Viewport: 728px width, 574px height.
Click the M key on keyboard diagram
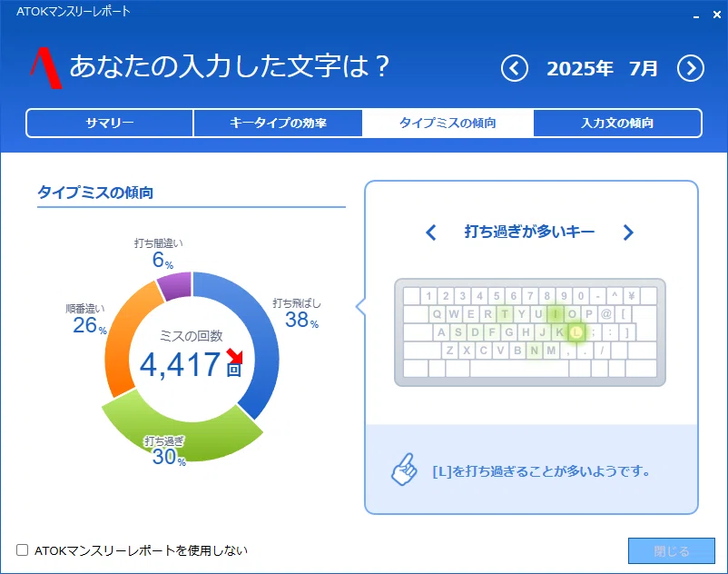551,351
